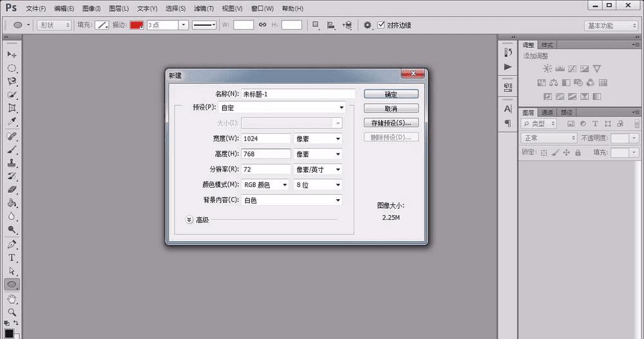This screenshot has width=644, height=339.
Task: Select the Paint Bucket tool
Action: [12, 203]
